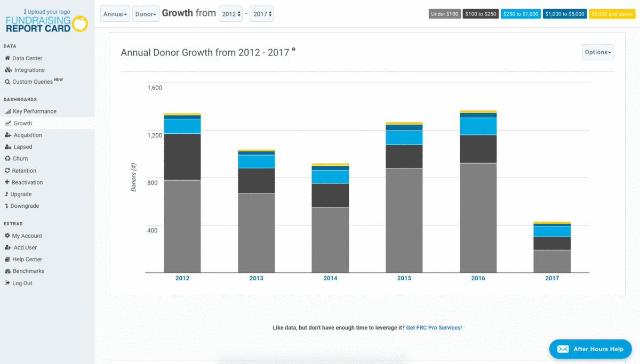Open the Donor metric dropdown
Screen dimensions: 640x364
tap(145, 14)
